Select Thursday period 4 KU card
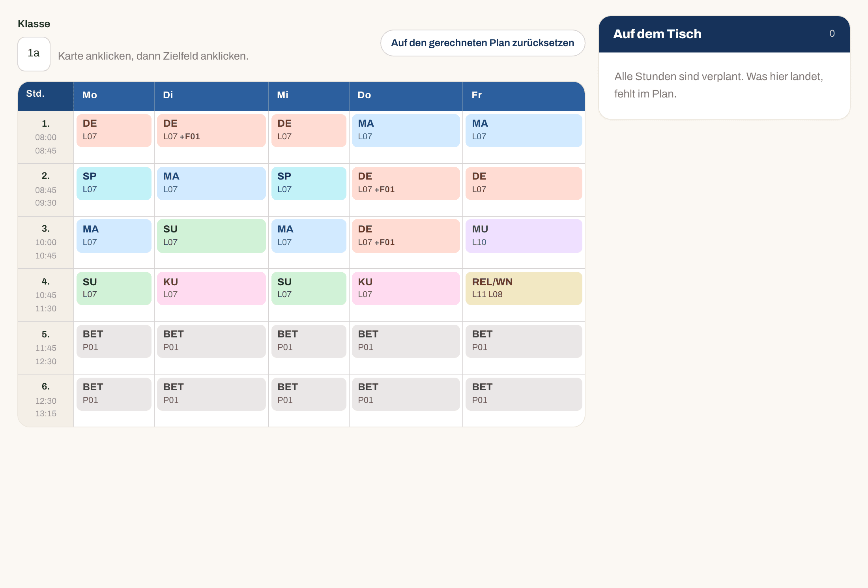Viewport: 868px width, 588px height. click(406, 288)
